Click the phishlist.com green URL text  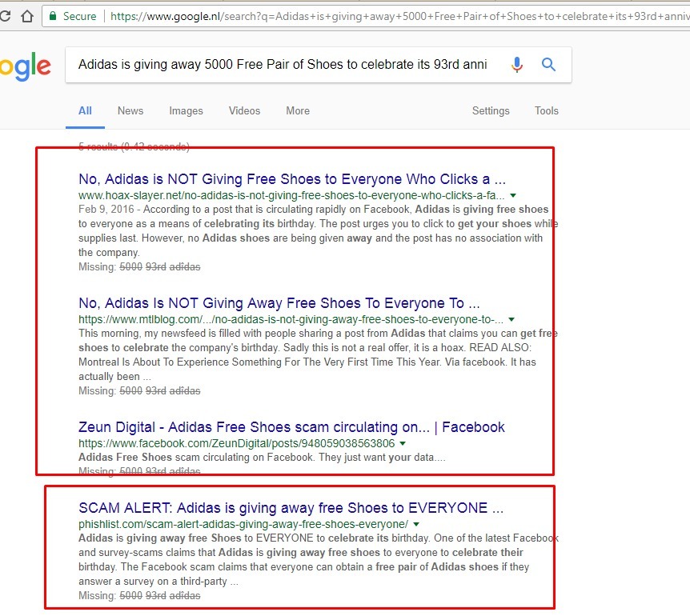[243, 525]
